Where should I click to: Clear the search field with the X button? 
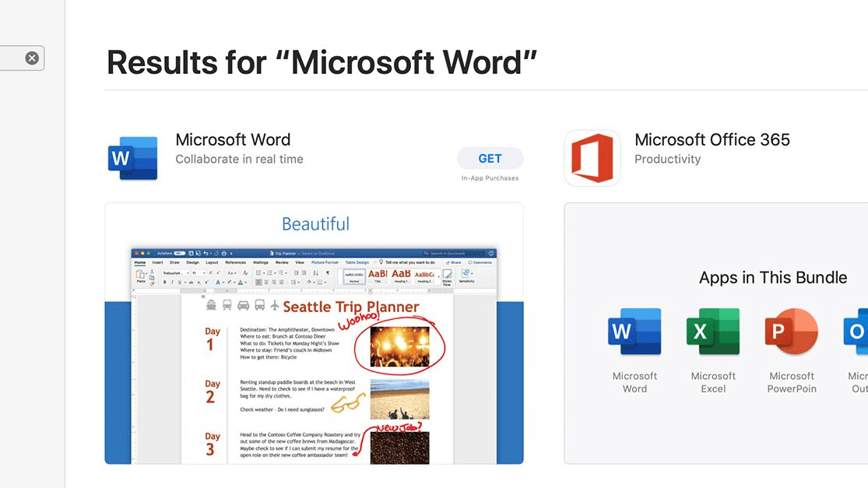32,58
